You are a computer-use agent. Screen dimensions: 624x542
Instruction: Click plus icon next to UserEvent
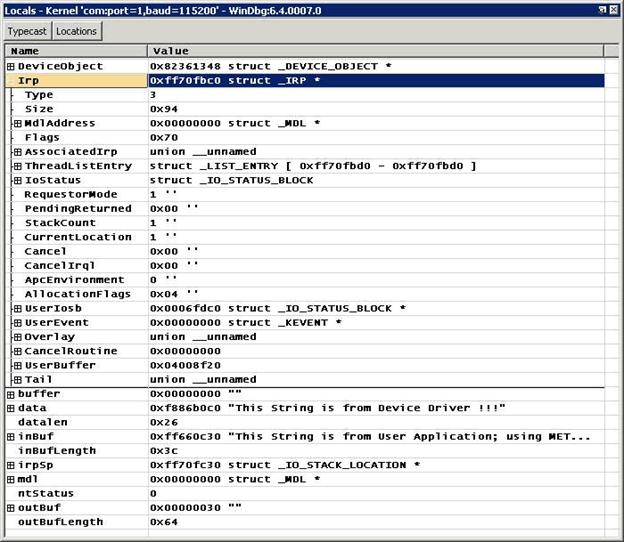click(17, 323)
